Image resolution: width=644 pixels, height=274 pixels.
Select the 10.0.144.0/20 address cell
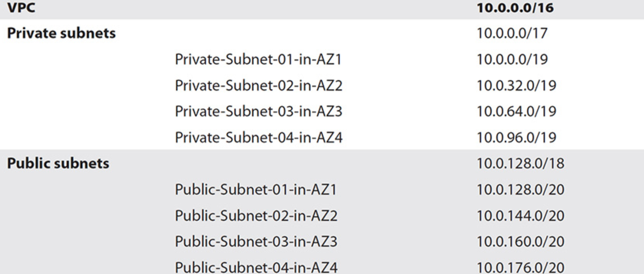(520, 216)
